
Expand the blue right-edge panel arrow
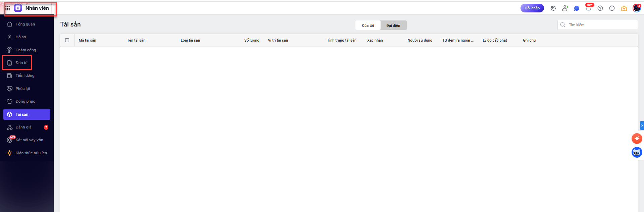coord(642,125)
